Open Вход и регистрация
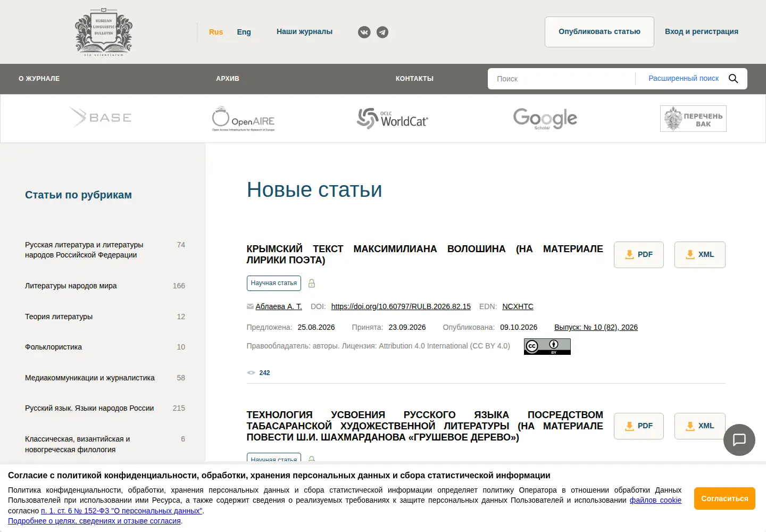Screen dimensions: 766x532 coord(702,32)
